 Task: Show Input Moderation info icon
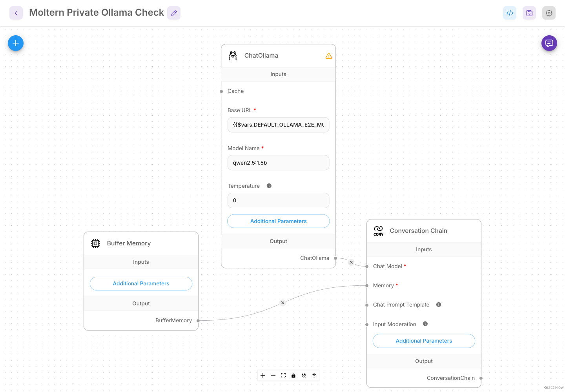[x=425, y=324]
